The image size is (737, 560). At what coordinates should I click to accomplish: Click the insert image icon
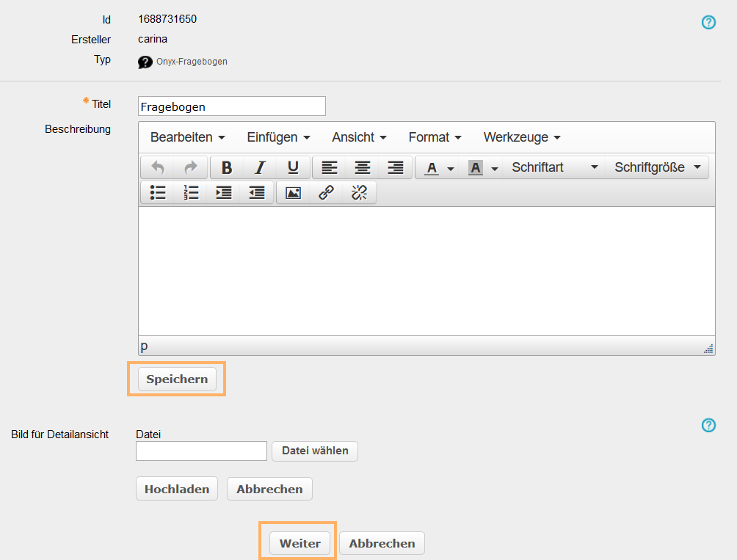pyautogui.click(x=294, y=192)
